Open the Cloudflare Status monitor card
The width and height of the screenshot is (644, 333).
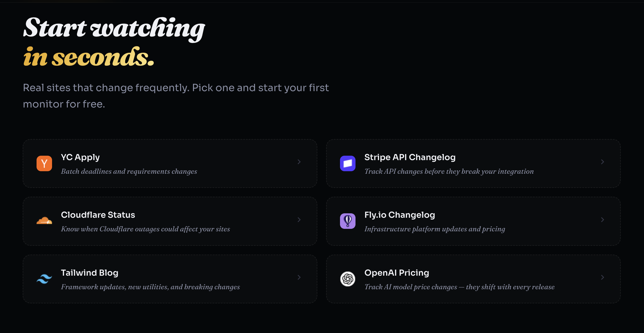click(170, 221)
